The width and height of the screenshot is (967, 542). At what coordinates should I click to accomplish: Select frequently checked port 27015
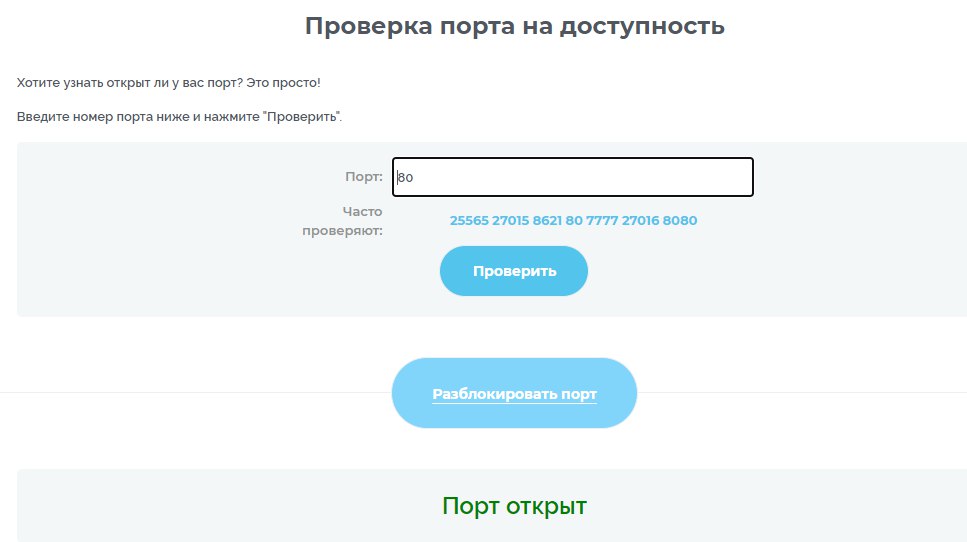pos(511,220)
